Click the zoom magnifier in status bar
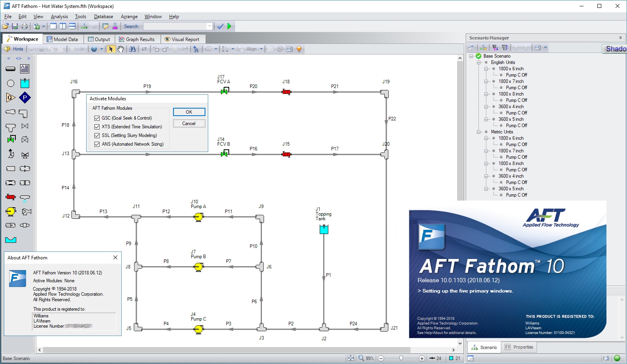 pos(361,358)
